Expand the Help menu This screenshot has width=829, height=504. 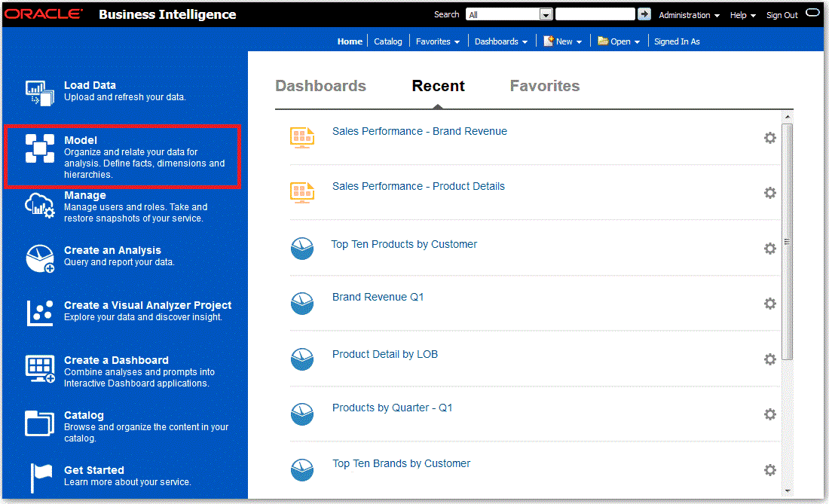click(743, 15)
